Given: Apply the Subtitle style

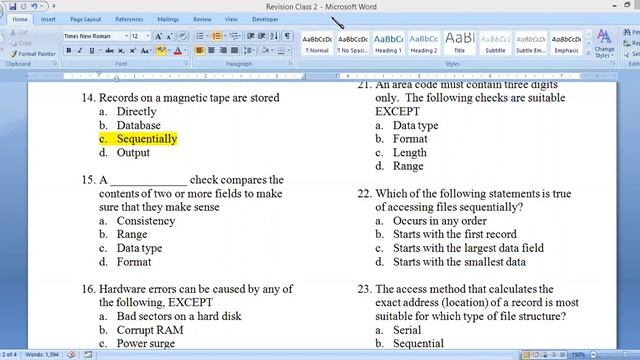Looking at the screenshot, I should tap(495, 44).
